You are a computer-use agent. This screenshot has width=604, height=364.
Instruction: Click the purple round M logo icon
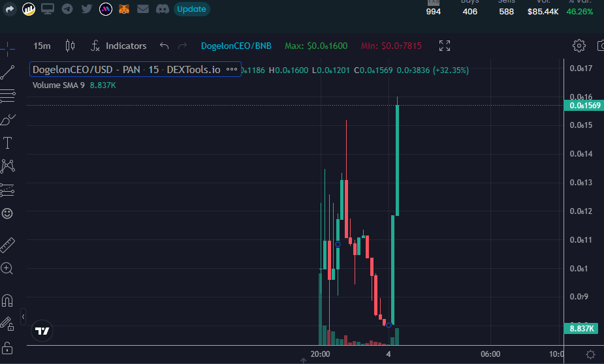(x=106, y=9)
